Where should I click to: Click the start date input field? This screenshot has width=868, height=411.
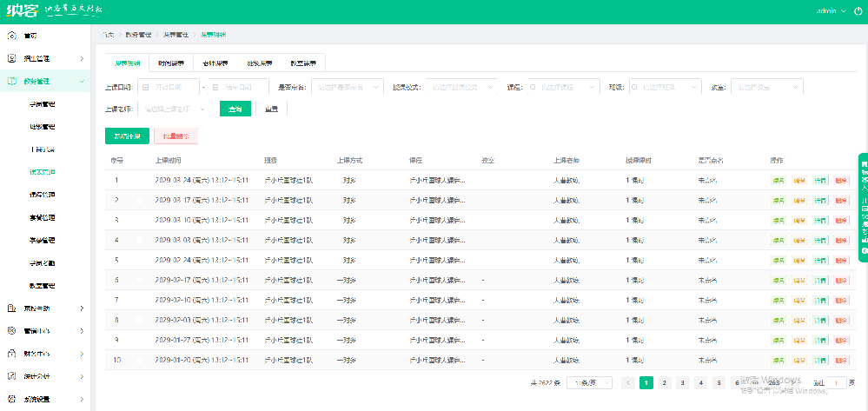[169, 87]
